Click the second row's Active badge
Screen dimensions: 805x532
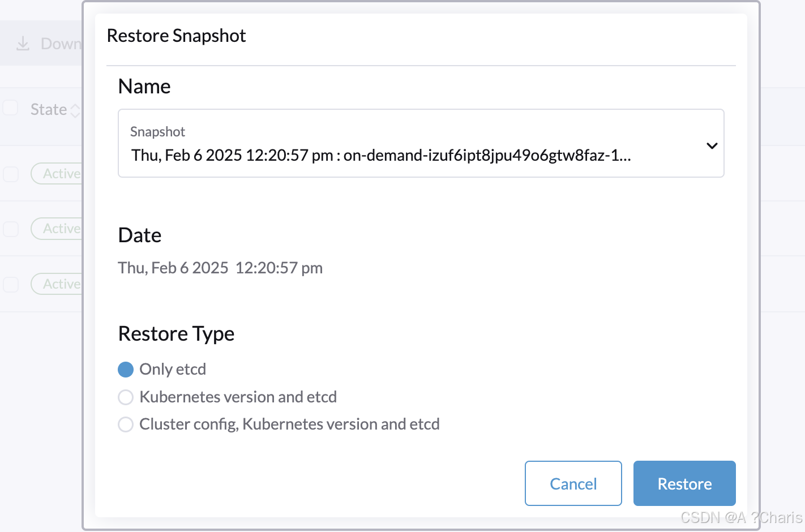click(57, 229)
